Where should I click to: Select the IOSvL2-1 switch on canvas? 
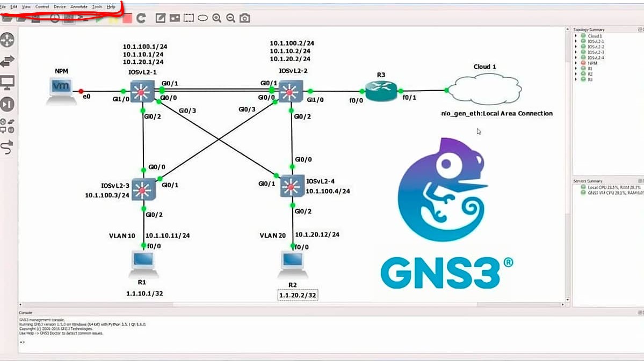(142, 91)
